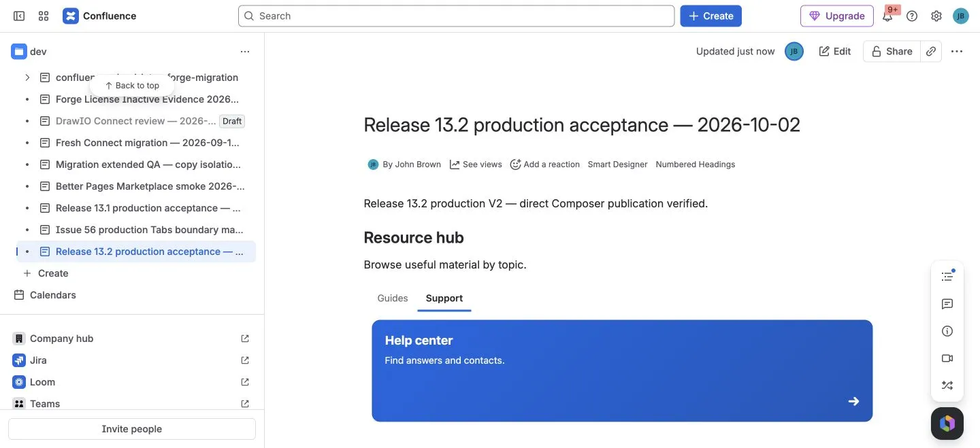This screenshot has width=980, height=448.
Task: Open the dev space more actions menu
Action: pyautogui.click(x=245, y=51)
